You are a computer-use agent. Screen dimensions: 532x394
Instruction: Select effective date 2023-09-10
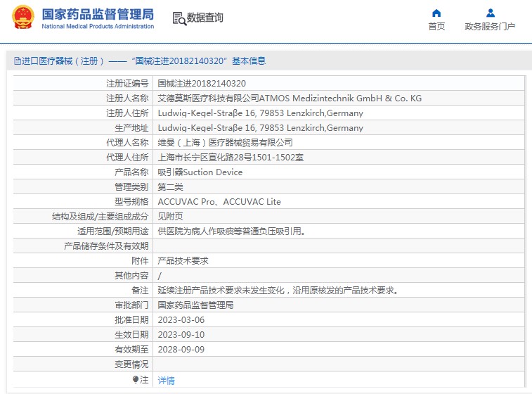point(181,335)
